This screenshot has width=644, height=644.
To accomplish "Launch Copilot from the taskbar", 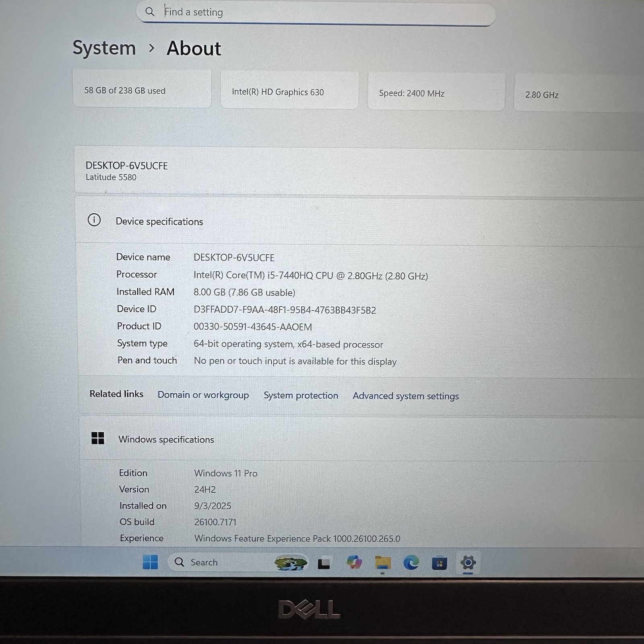I will 354,562.
